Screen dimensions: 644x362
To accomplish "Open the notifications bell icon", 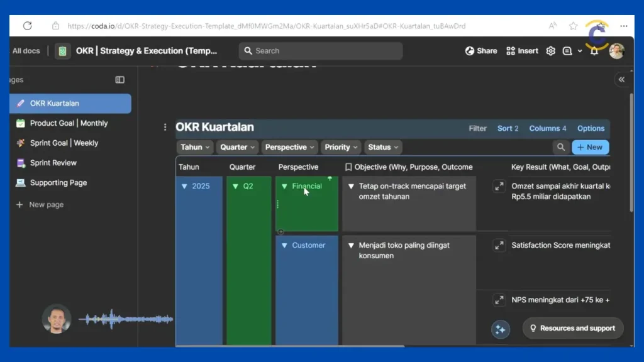I will click(594, 51).
